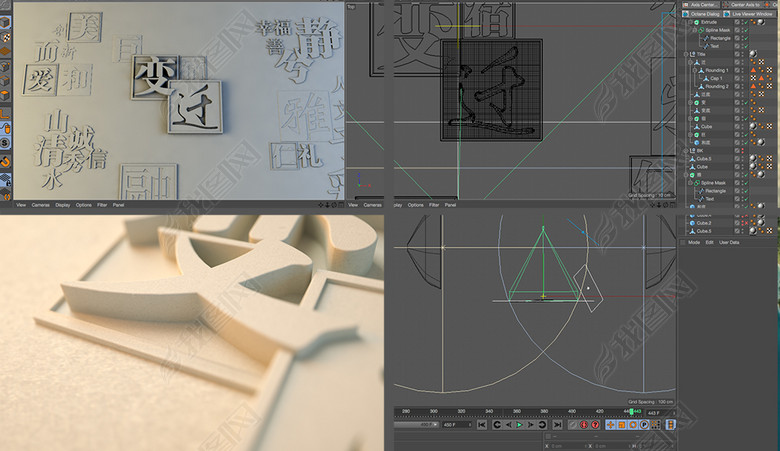Toggle Parameter keyframe recording P icon

[x=644, y=425]
